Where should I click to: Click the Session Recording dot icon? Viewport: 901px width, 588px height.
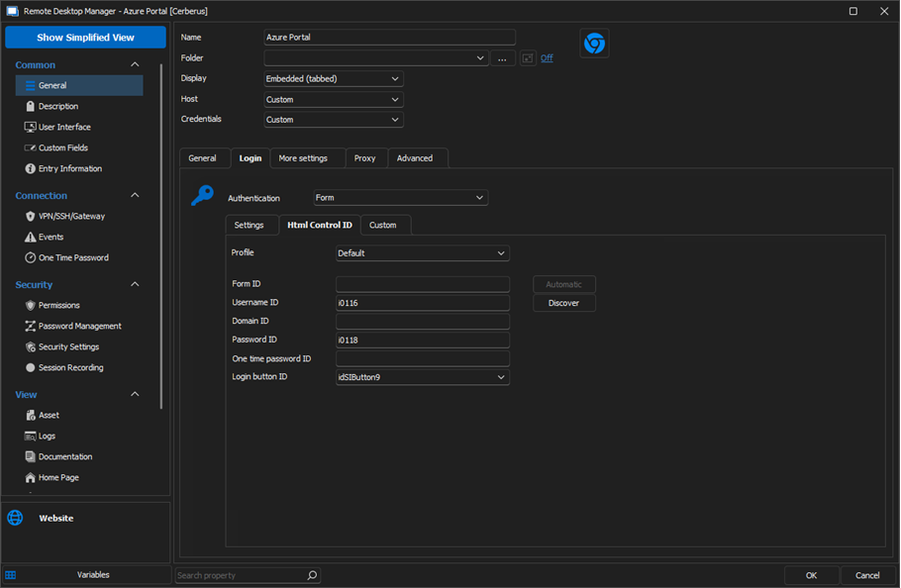(x=31, y=367)
